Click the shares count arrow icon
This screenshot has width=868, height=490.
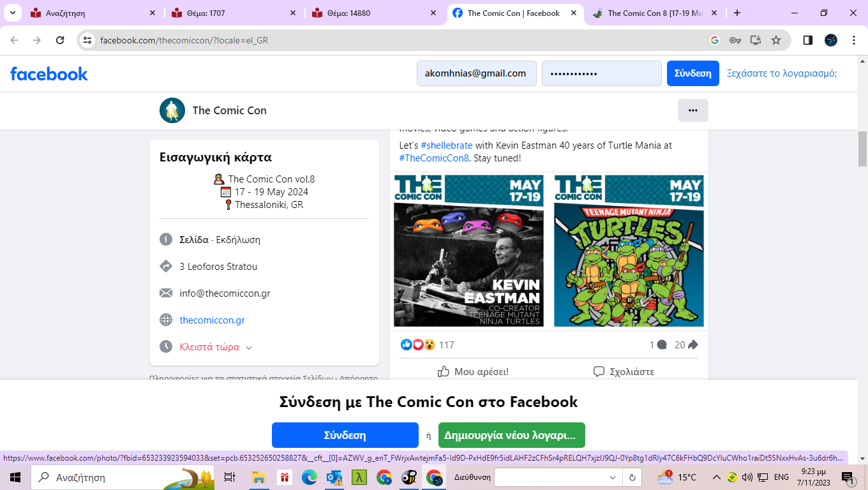coord(693,345)
